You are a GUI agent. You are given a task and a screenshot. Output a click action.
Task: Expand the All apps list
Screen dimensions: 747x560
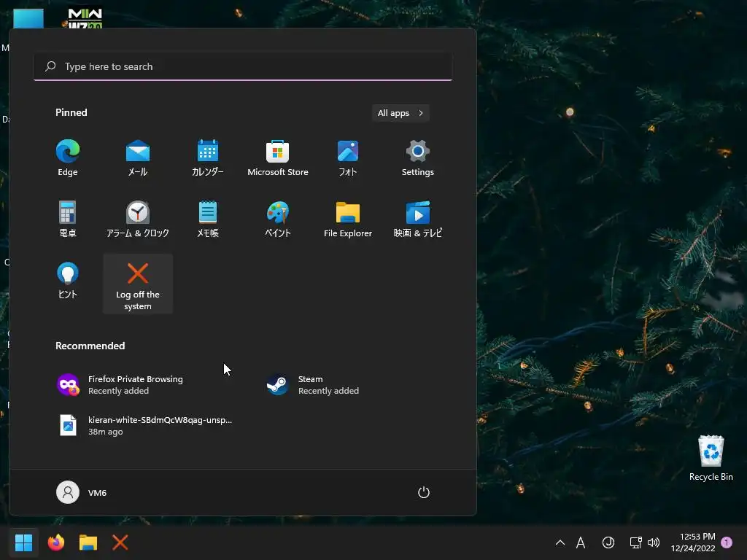click(400, 113)
